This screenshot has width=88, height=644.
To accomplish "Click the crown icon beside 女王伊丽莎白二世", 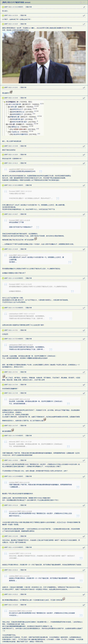I will click(x=4, y=102).
